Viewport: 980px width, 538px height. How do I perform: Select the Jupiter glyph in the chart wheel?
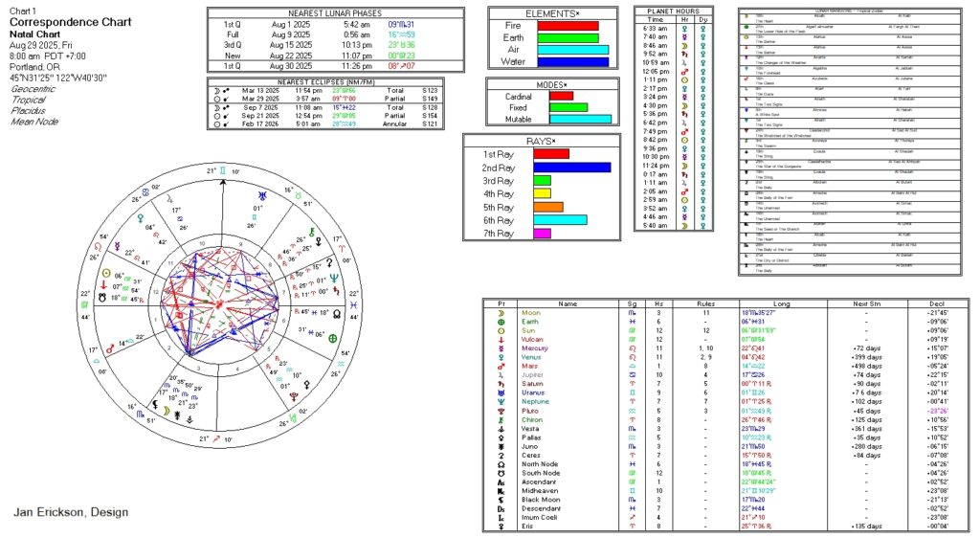point(172,200)
